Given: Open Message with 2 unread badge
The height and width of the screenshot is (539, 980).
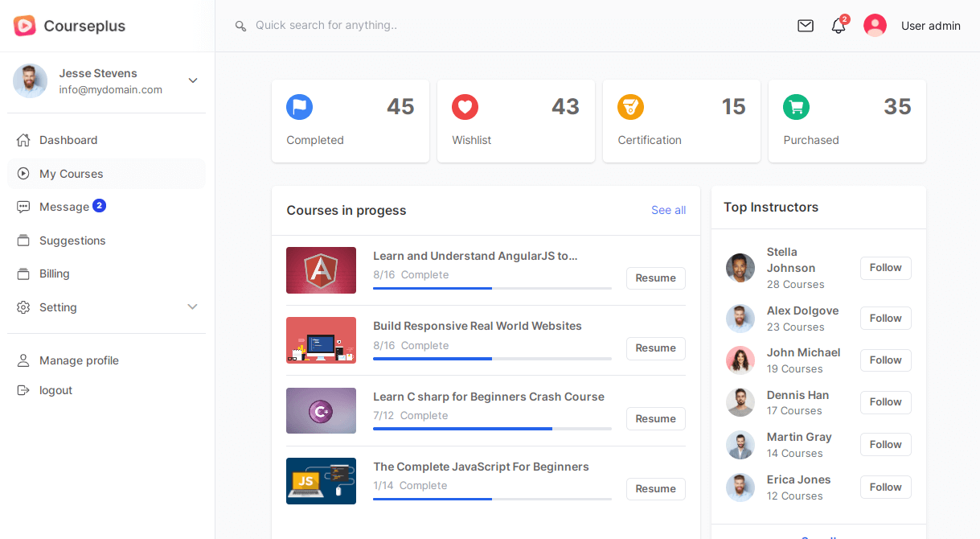Looking at the screenshot, I should pyautogui.click(x=64, y=207).
